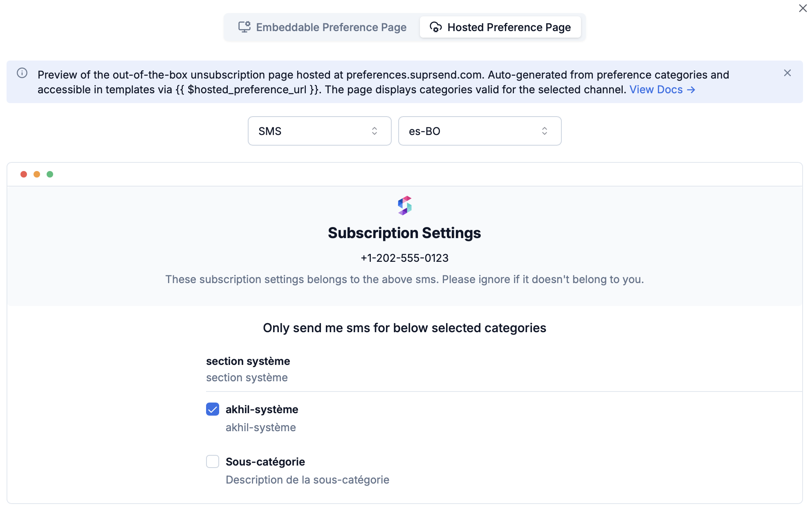The width and height of the screenshot is (812, 513).
Task: Select the Hosted Preference Page tab
Action: pos(500,27)
